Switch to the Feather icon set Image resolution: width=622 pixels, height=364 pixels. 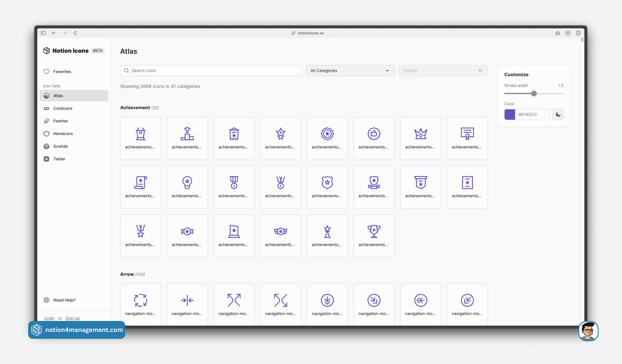tap(74, 121)
